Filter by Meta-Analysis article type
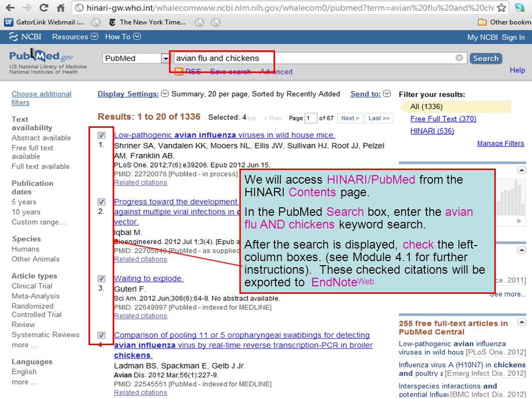The image size is (532, 399). [35, 296]
